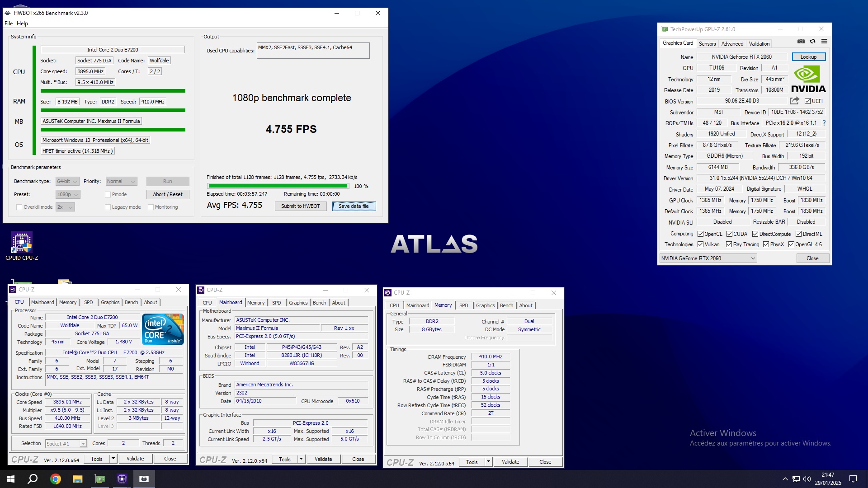Click the CPU-Z Memory window title icon
Image resolution: width=868 pixels, height=488 pixels.
coord(388,293)
